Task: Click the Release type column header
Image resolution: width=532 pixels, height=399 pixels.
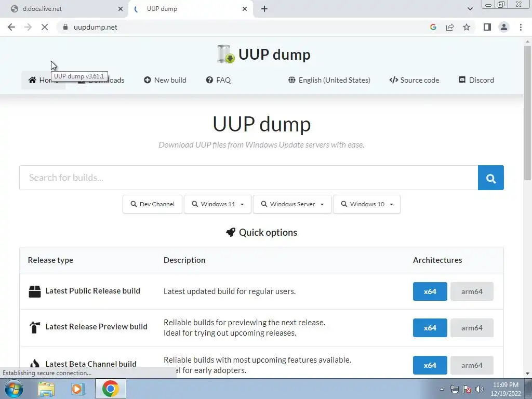Action: point(50,260)
